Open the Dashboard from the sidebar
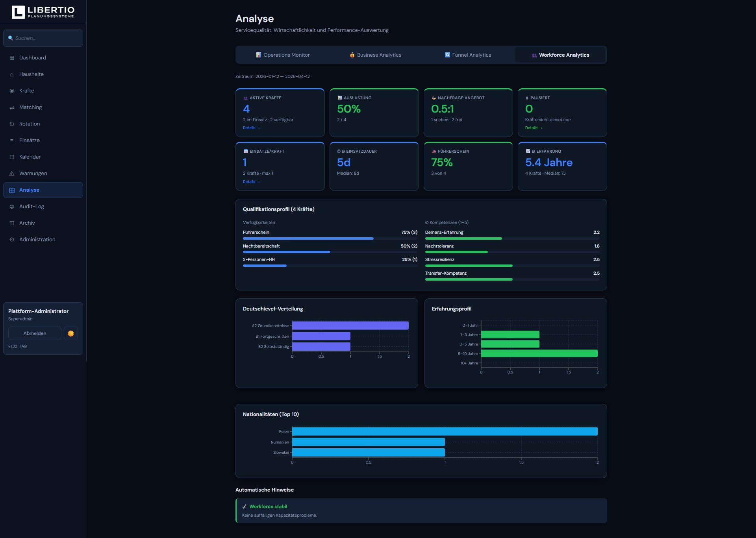 (32, 57)
